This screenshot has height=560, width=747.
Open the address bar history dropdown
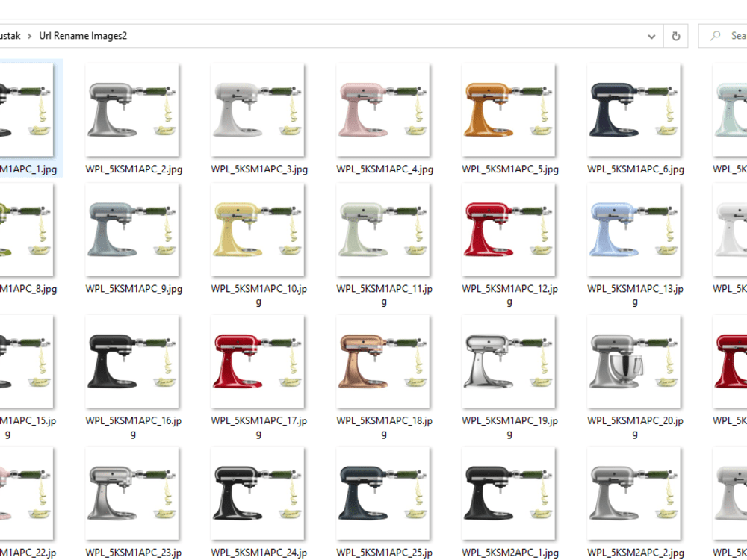[651, 36]
